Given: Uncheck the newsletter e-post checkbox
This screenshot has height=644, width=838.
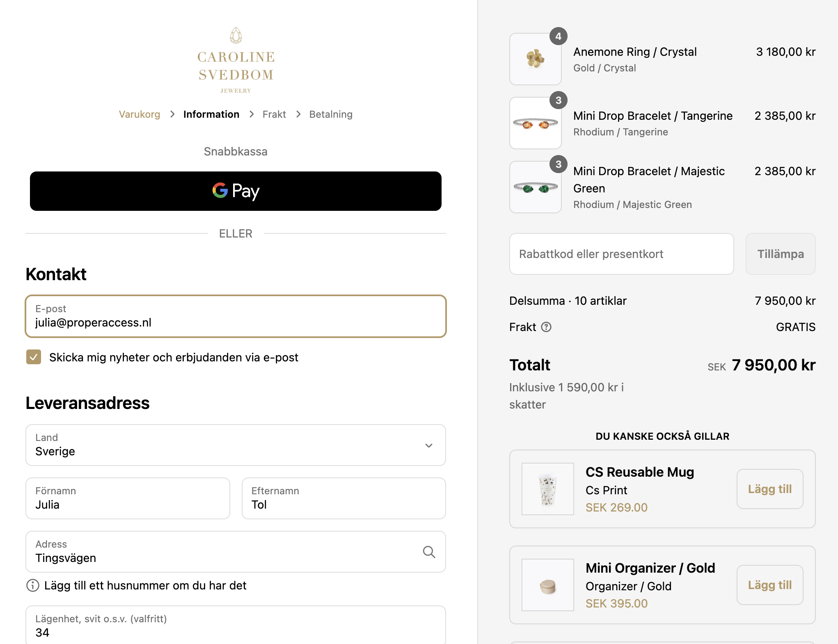Looking at the screenshot, I should tap(34, 357).
